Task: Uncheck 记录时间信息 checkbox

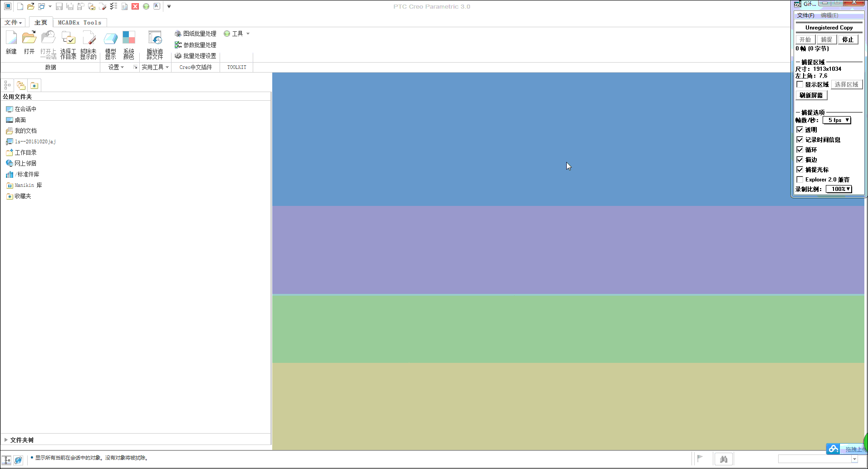Action: point(800,140)
